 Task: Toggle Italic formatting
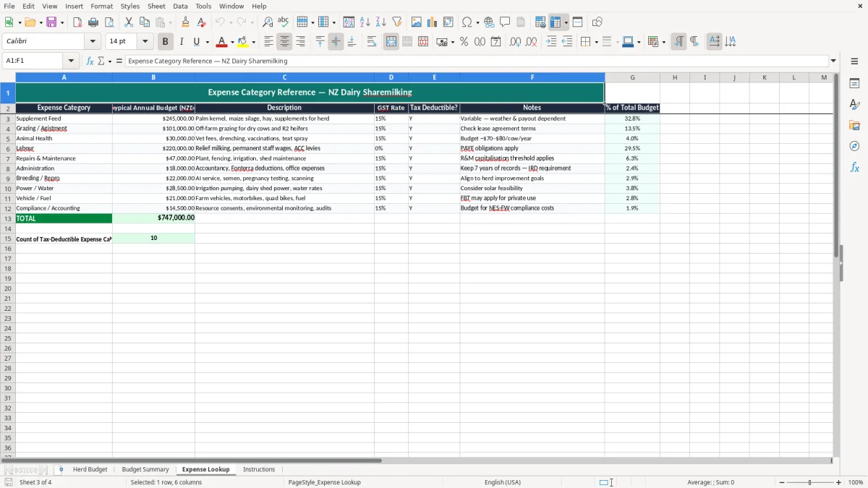182,42
